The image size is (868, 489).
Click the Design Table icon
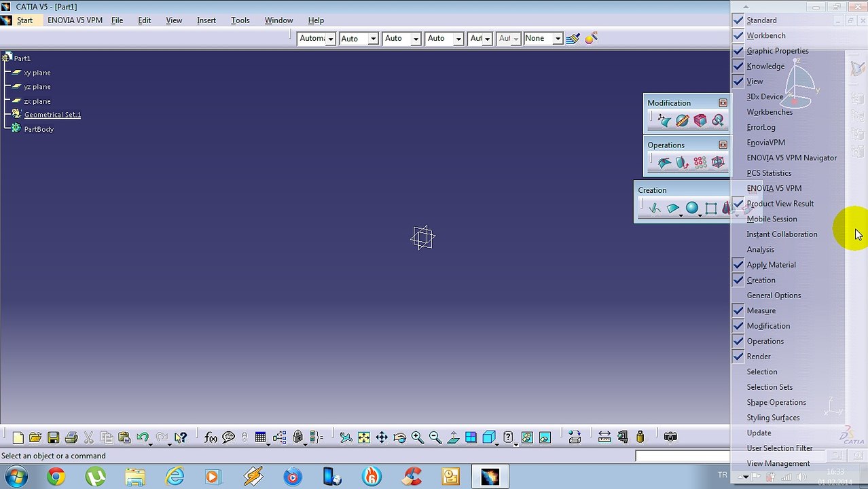click(x=260, y=437)
